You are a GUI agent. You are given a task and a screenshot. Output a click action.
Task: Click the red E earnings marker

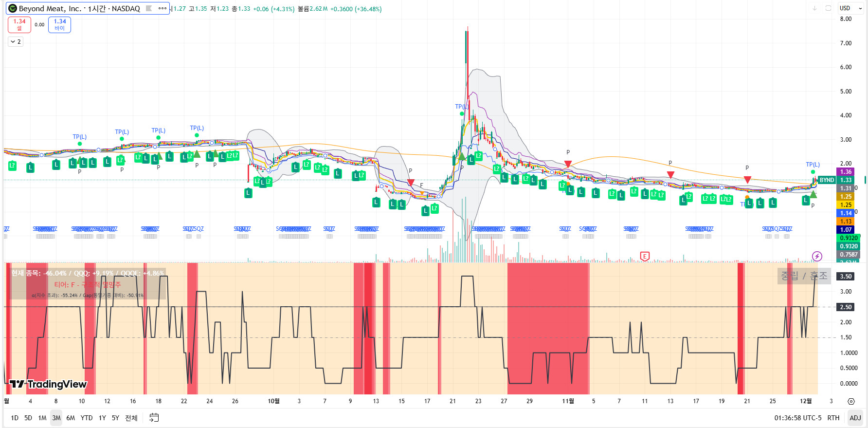pyautogui.click(x=645, y=256)
